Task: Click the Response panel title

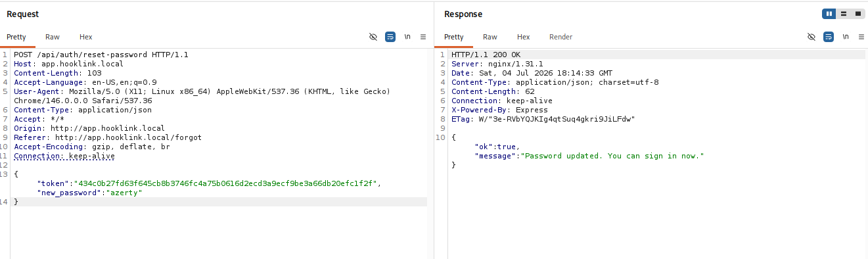Action: point(463,14)
